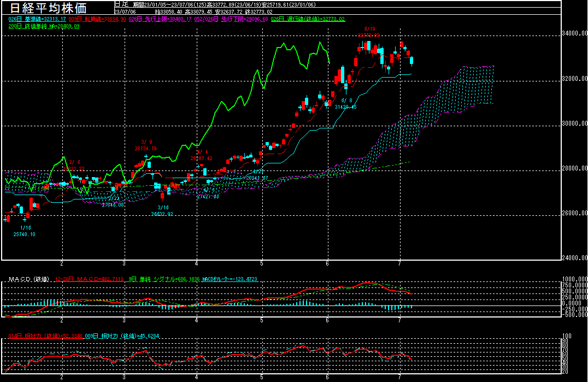Select the 026日 遅行線(終値)=32773.02 legend label

tap(308, 19)
